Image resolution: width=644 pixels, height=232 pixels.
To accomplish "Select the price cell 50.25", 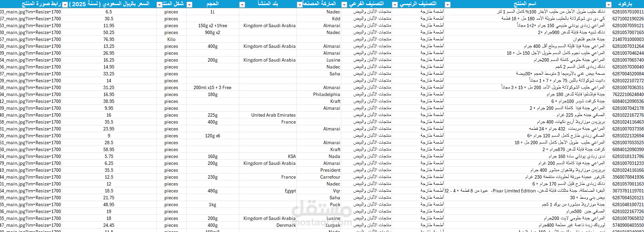I will 109,32.
